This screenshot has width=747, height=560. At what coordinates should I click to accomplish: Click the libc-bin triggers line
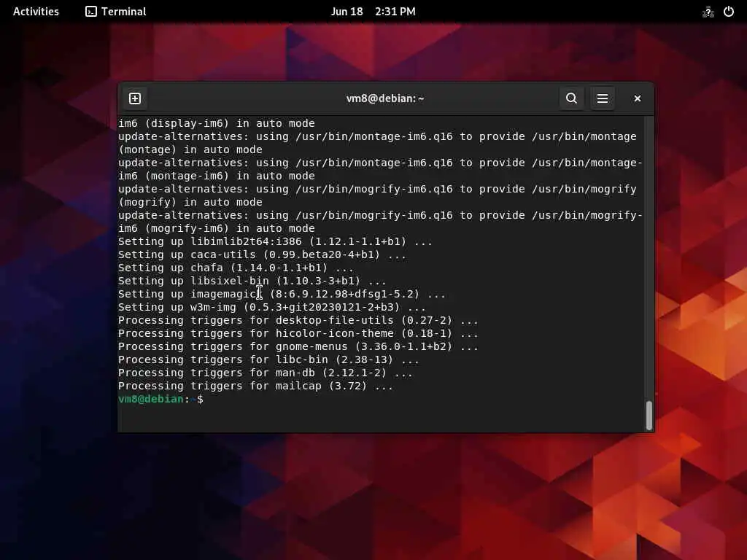tap(268, 359)
